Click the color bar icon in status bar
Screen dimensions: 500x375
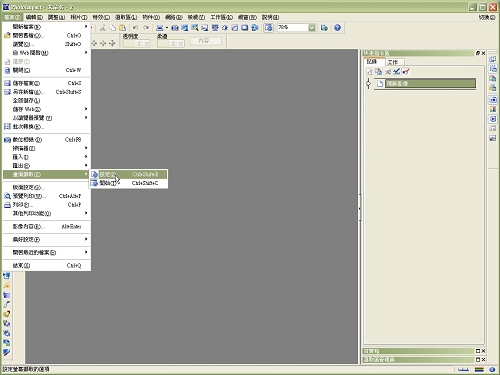coord(479,369)
